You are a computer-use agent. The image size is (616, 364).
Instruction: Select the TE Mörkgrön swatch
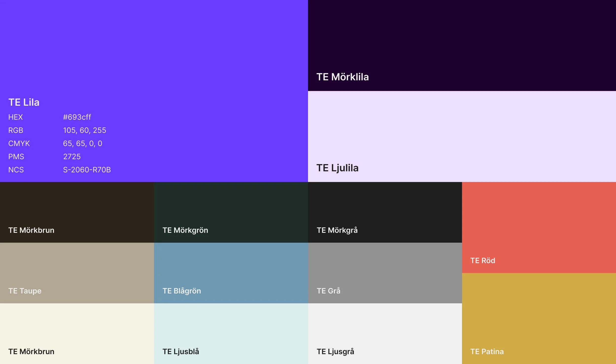[231, 207]
